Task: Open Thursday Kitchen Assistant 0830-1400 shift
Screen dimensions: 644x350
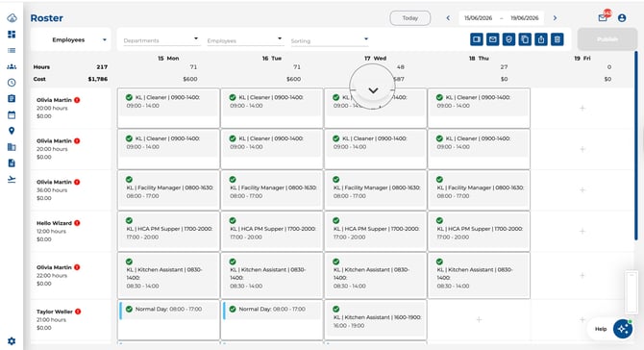Action: click(x=479, y=275)
